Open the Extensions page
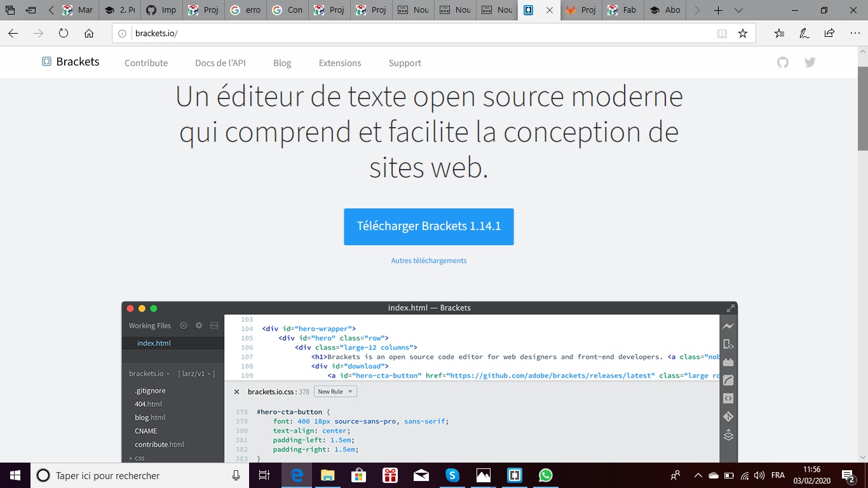 (x=340, y=63)
